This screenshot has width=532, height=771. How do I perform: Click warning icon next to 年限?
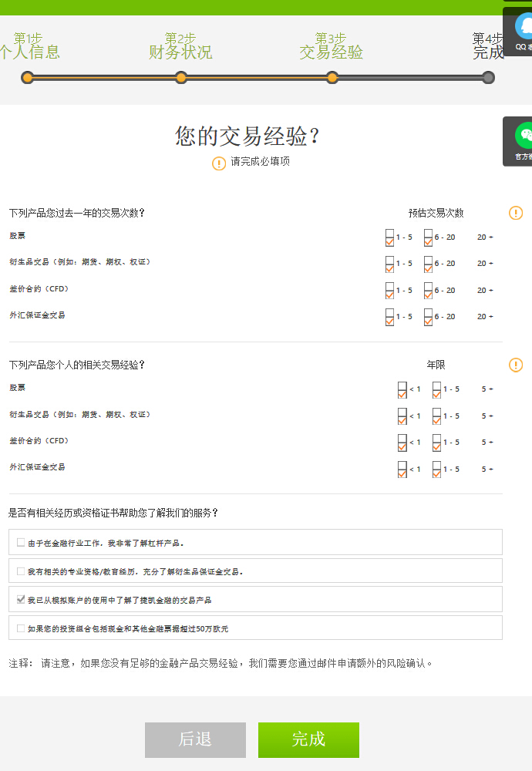[x=516, y=365]
